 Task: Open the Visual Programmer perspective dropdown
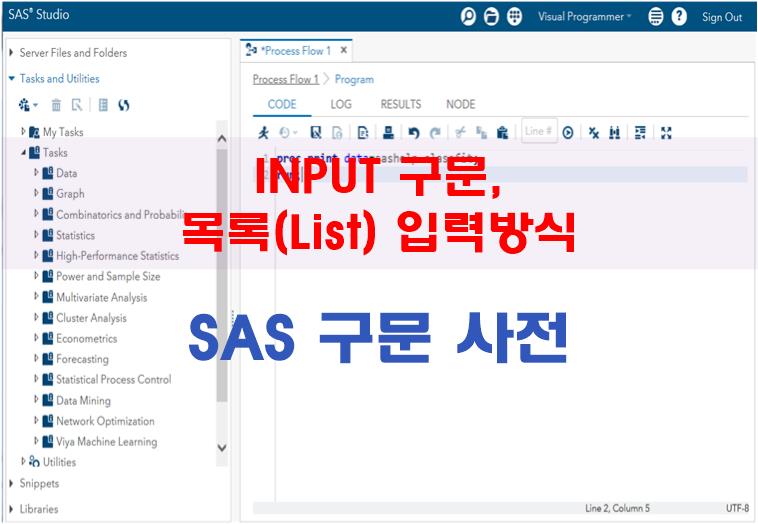click(x=584, y=17)
